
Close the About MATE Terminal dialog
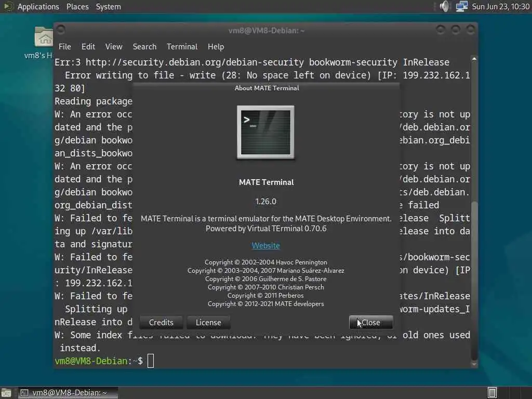[x=371, y=322]
